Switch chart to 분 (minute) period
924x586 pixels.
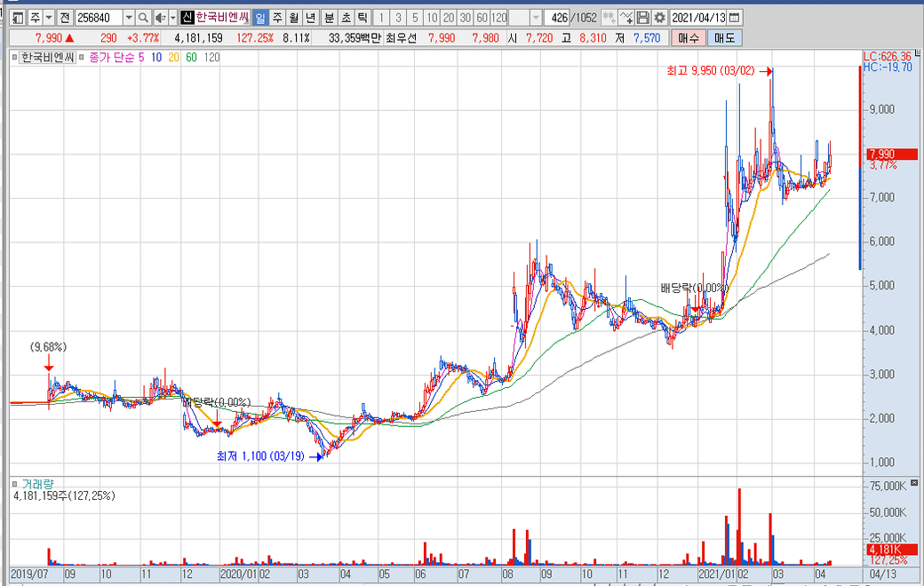point(329,18)
